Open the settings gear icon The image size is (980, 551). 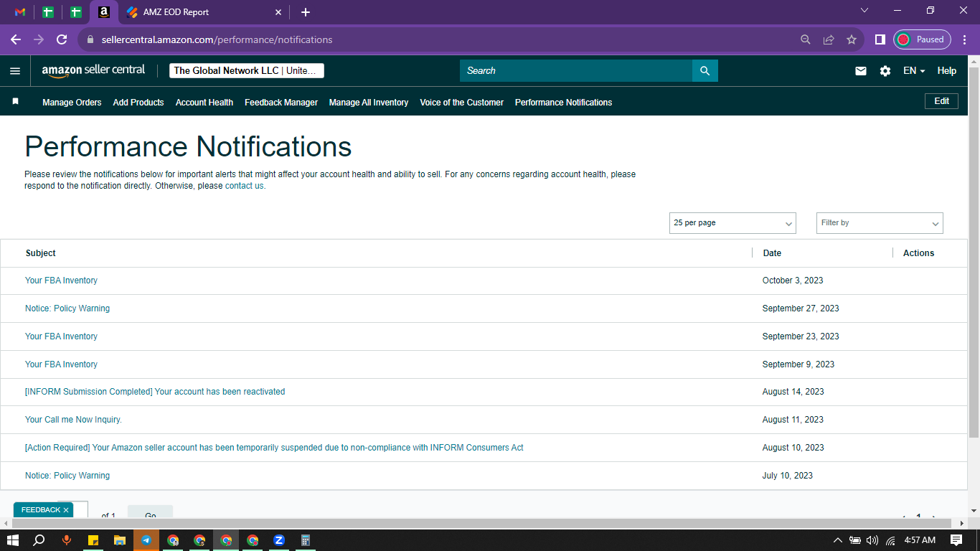pyautogui.click(x=885, y=71)
